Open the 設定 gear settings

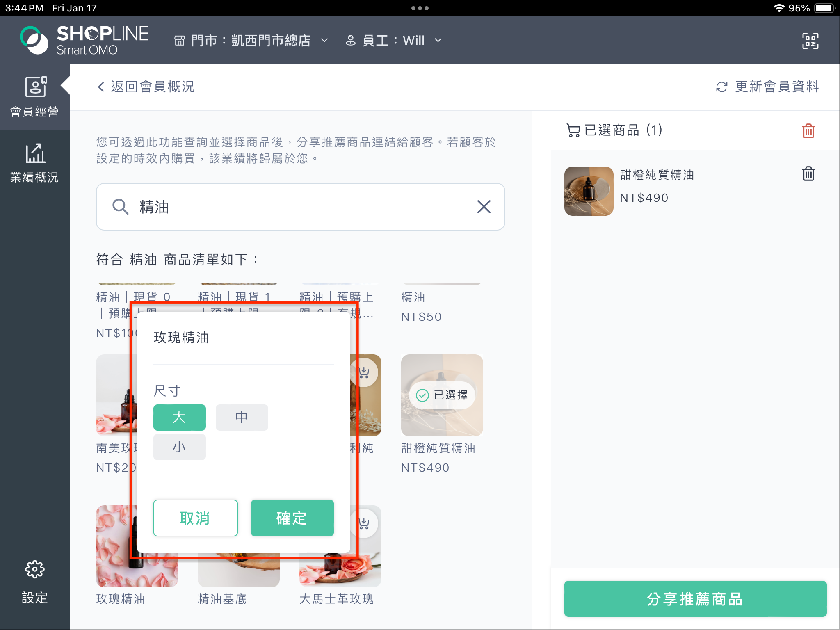point(34,582)
